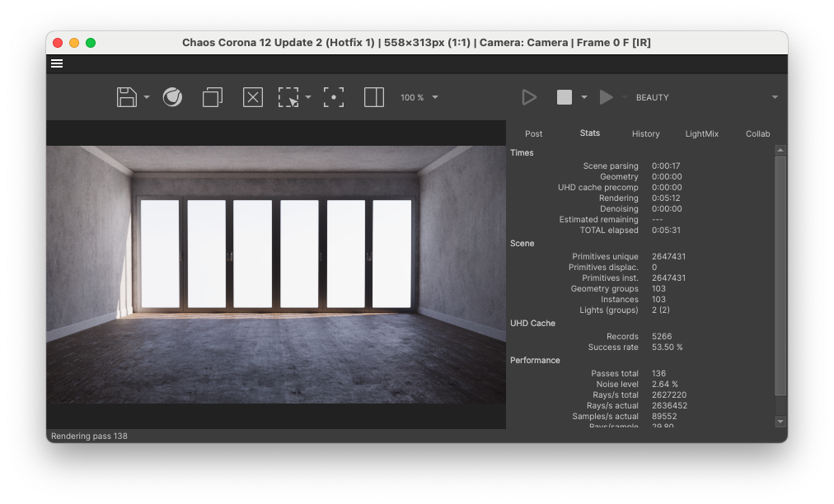This screenshot has height=504, width=834.
Task: Click the pick focus point target icon
Action: pyautogui.click(x=334, y=97)
